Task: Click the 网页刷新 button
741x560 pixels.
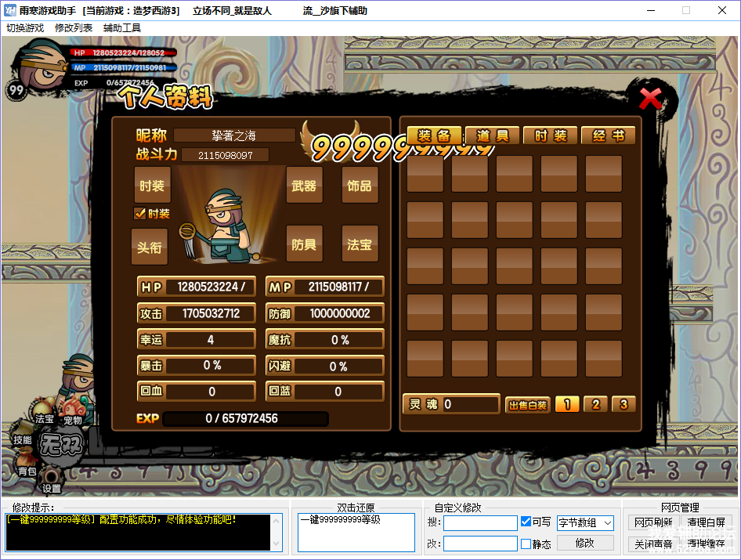Action: click(x=653, y=522)
